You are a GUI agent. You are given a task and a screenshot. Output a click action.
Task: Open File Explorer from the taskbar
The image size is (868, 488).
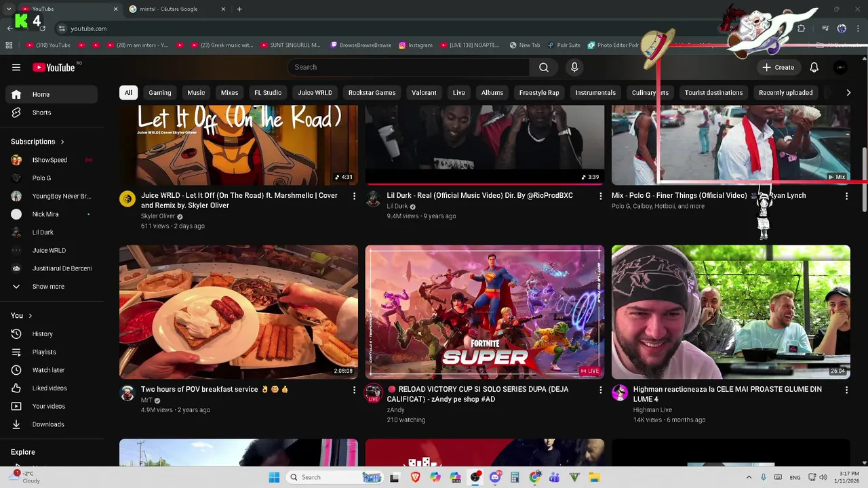(x=594, y=477)
